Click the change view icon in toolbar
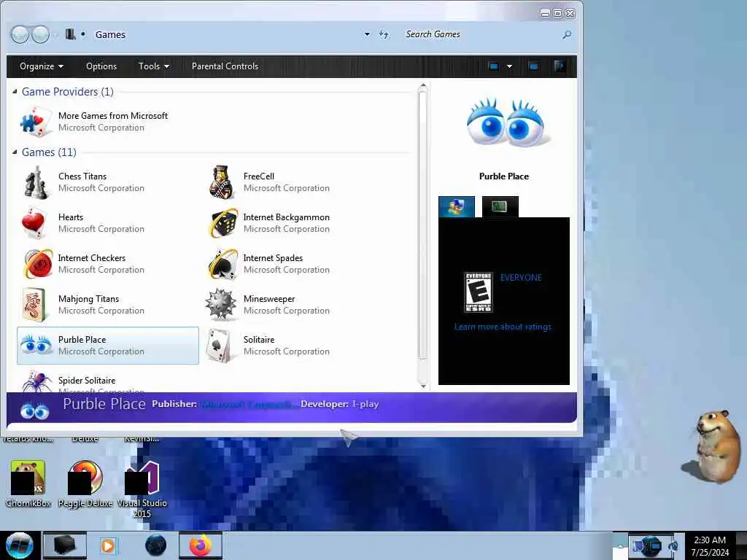This screenshot has width=747, height=560. [x=494, y=66]
